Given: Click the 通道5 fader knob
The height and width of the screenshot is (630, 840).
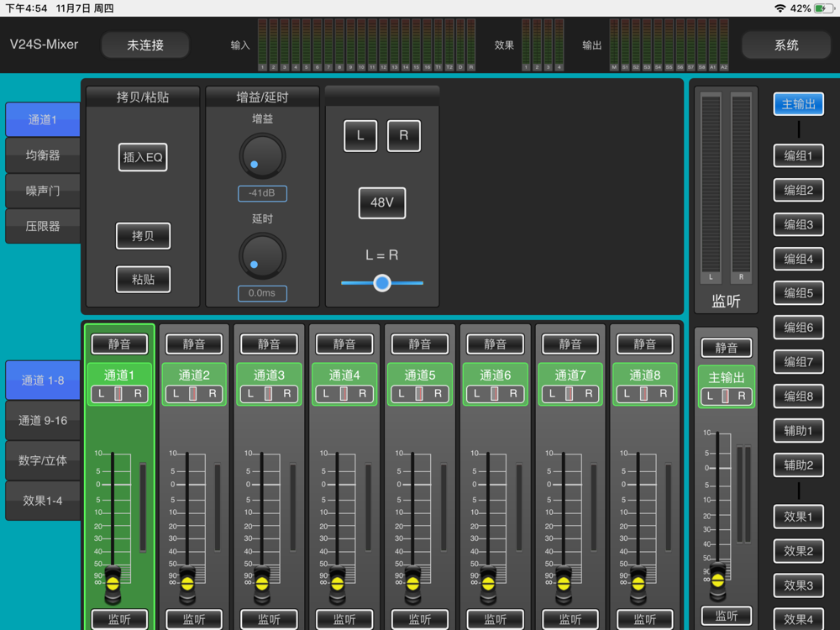Looking at the screenshot, I should [413, 583].
